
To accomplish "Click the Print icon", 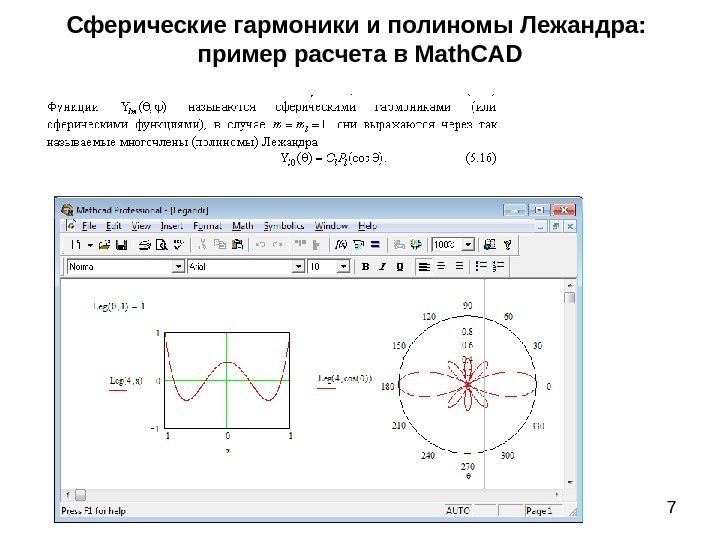I will click(145, 245).
